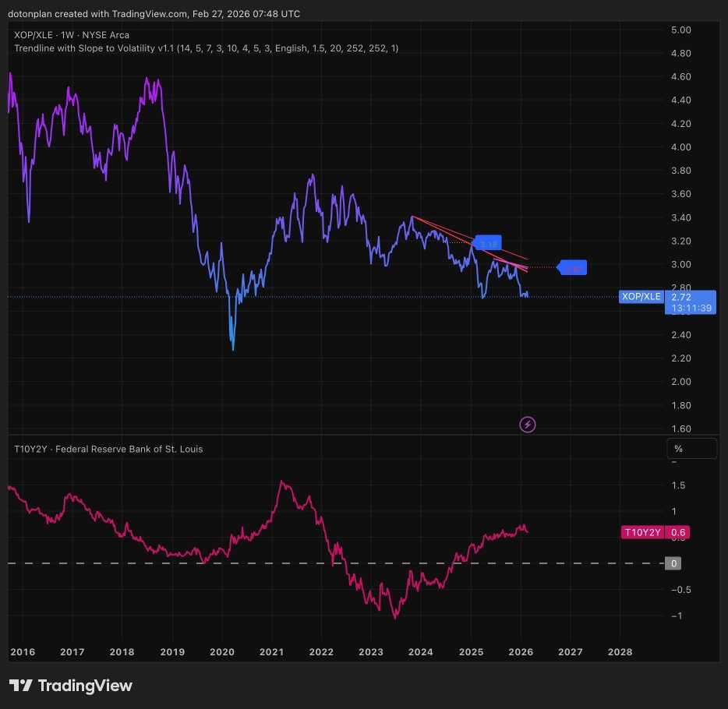This screenshot has width=728, height=709.
Task: Open the % unit box in lower pane
Action: tap(692, 449)
